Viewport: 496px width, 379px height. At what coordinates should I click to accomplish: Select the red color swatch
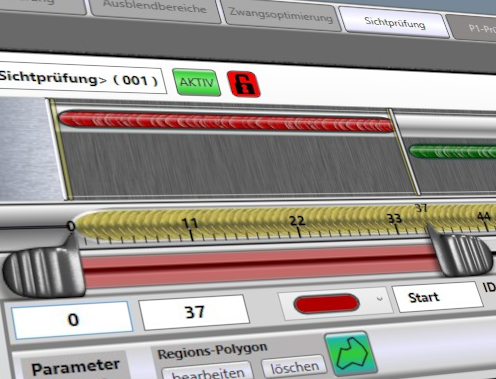326,304
